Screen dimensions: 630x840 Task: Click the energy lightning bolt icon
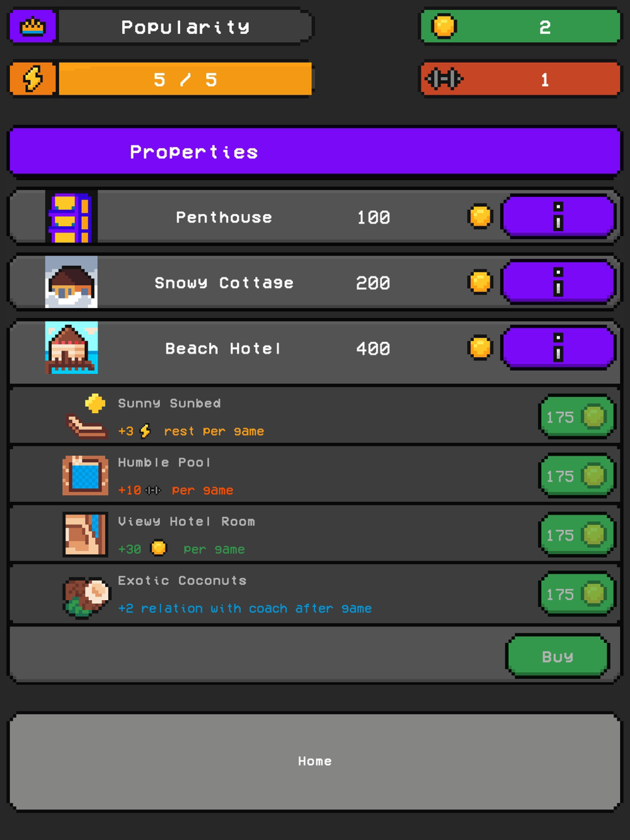pyautogui.click(x=33, y=79)
